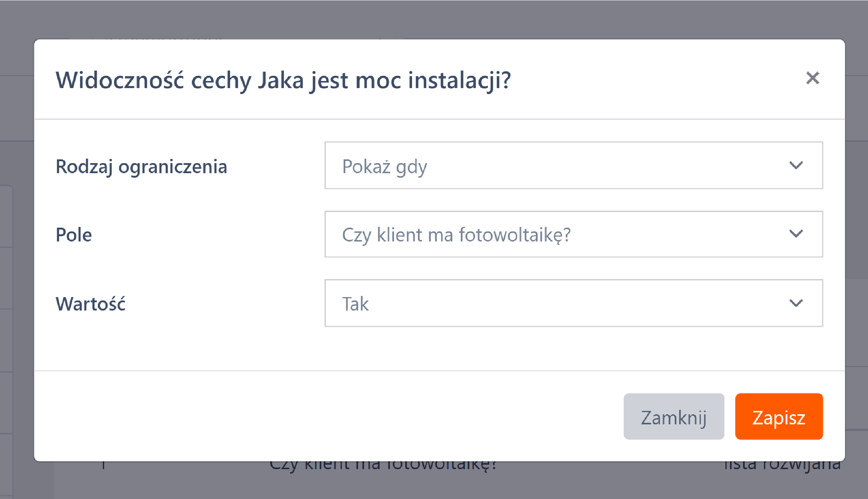Click the chevron arrow next to Tak
This screenshot has height=499, width=868.
796,303
